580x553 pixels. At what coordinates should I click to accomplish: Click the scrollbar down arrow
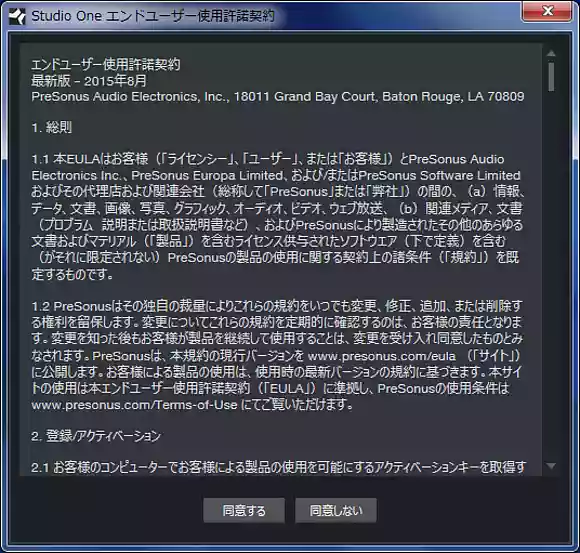[x=551, y=466]
